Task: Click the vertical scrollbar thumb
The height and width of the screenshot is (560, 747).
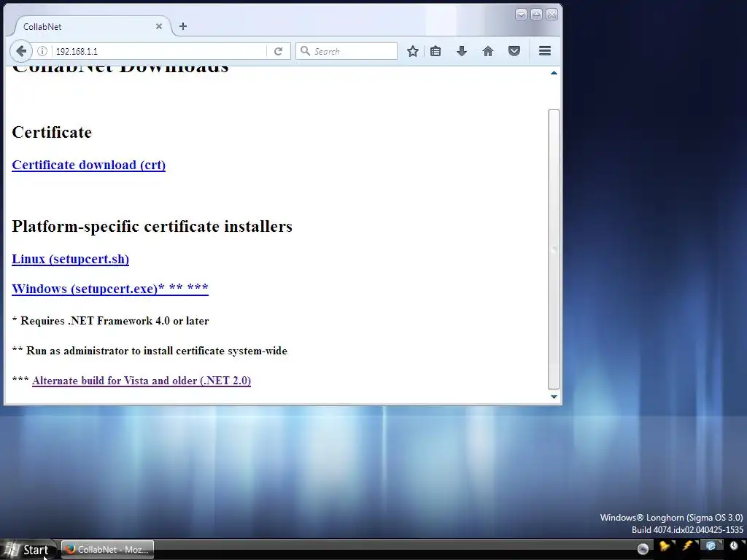Action: (x=554, y=249)
